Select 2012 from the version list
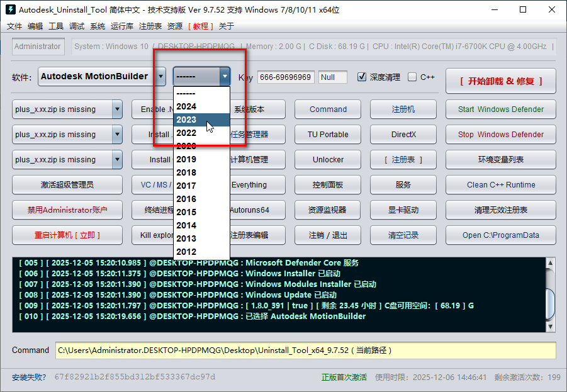 click(202, 252)
